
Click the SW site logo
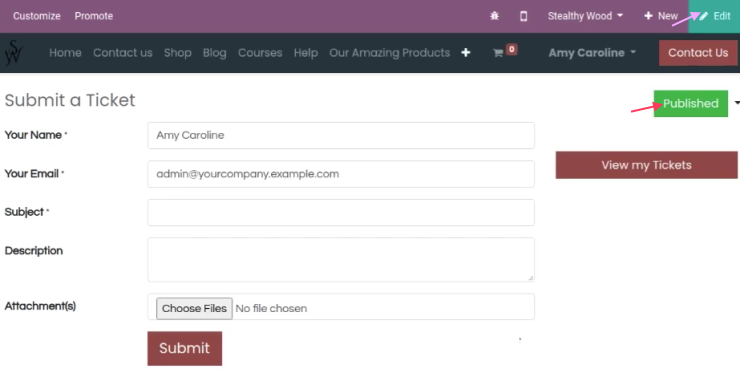click(x=13, y=53)
